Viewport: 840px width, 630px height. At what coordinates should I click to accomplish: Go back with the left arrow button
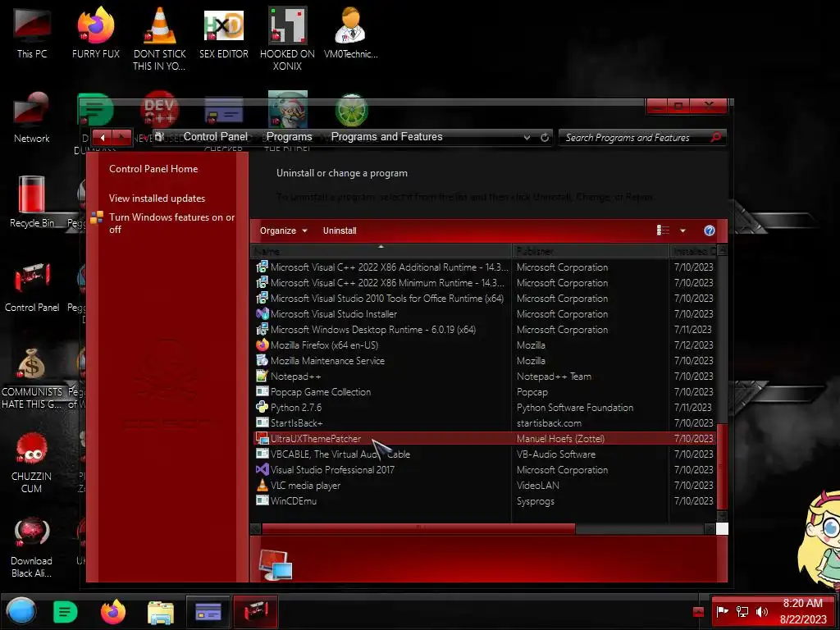coord(103,137)
